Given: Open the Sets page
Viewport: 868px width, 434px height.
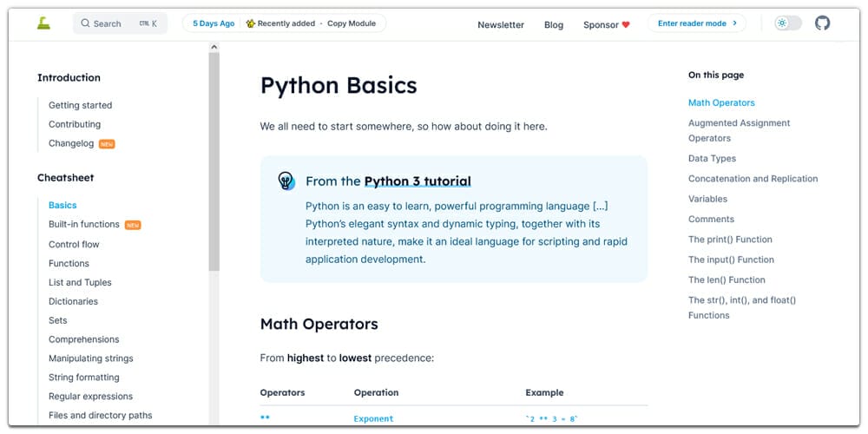Looking at the screenshot, I should pos(57,320).
